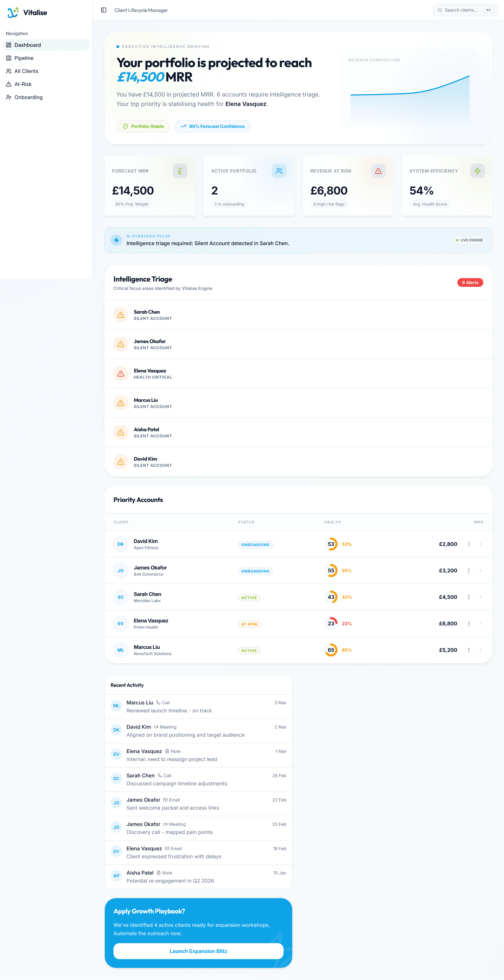Open Dashboard in the navigation

[x=46, y=45]
